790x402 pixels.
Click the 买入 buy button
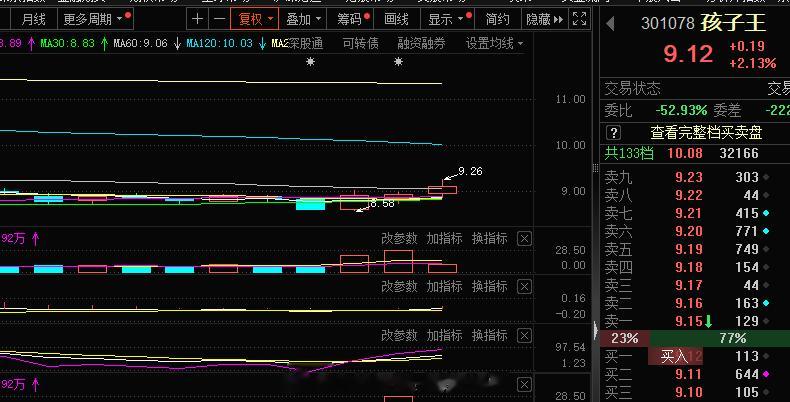(x=675, y=357)
